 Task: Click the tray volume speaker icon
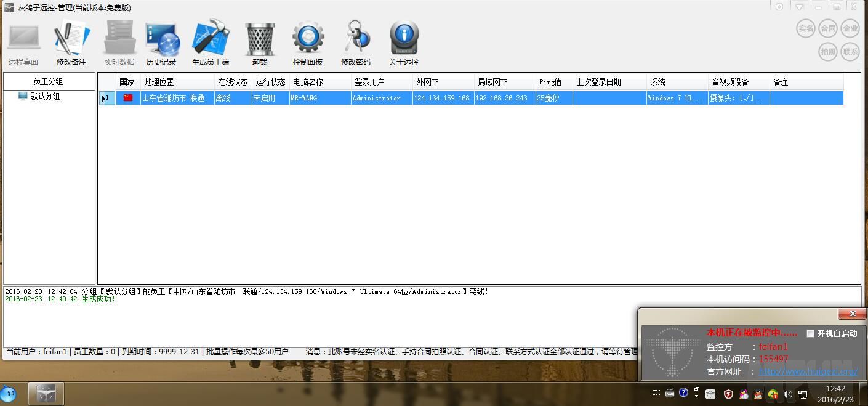[x=788, y=394]
